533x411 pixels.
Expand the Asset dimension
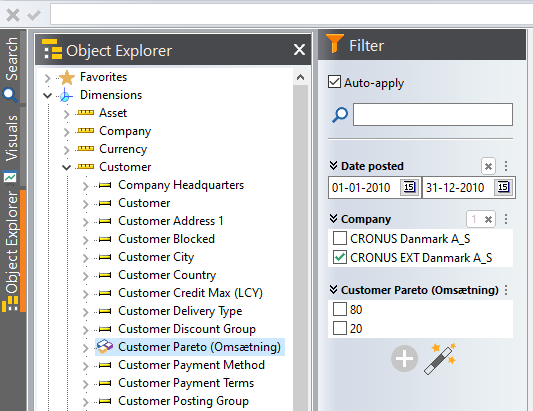(67, 114)
